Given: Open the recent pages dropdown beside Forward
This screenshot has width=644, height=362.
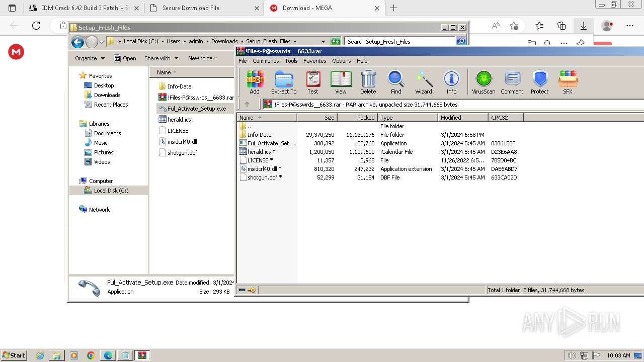Looking at the screenshot, I should [102, 42].
